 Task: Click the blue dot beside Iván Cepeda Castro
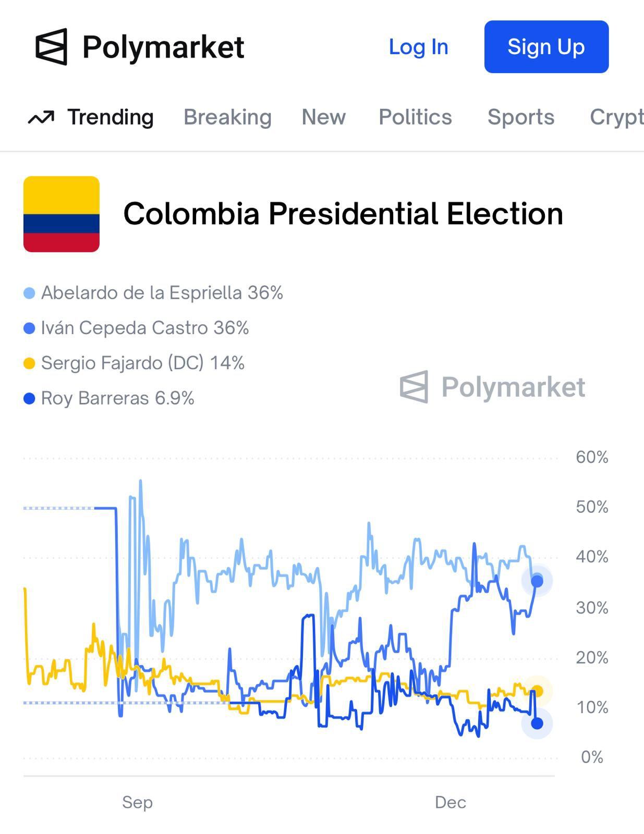click(x=30, y=328)
